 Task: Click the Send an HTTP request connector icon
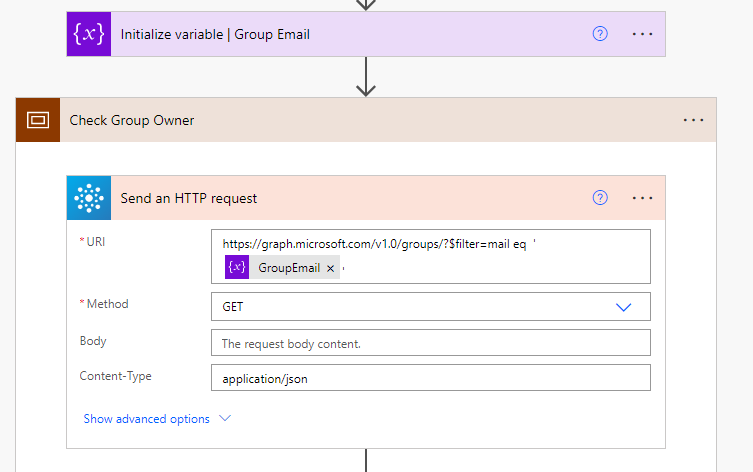click(x=89, y=198)
